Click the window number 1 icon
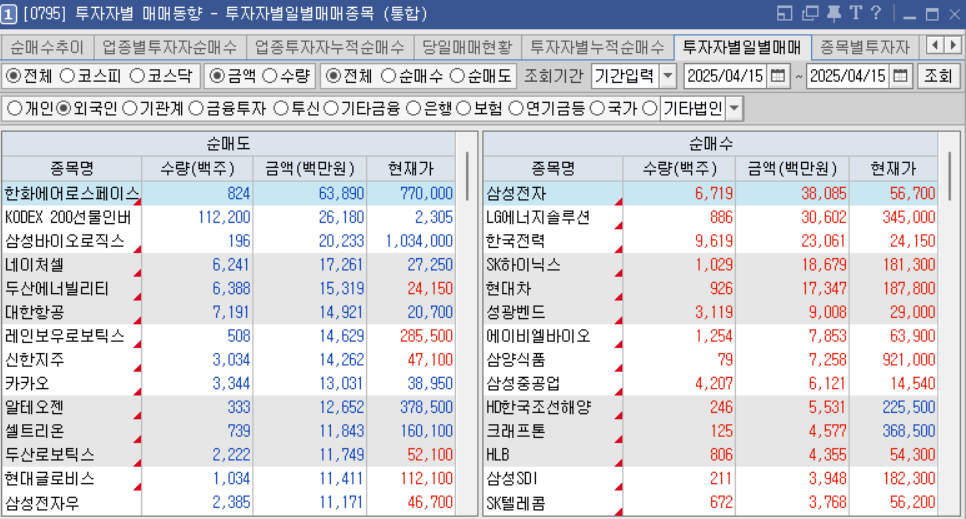966x519 pixels. click(9, 14)
